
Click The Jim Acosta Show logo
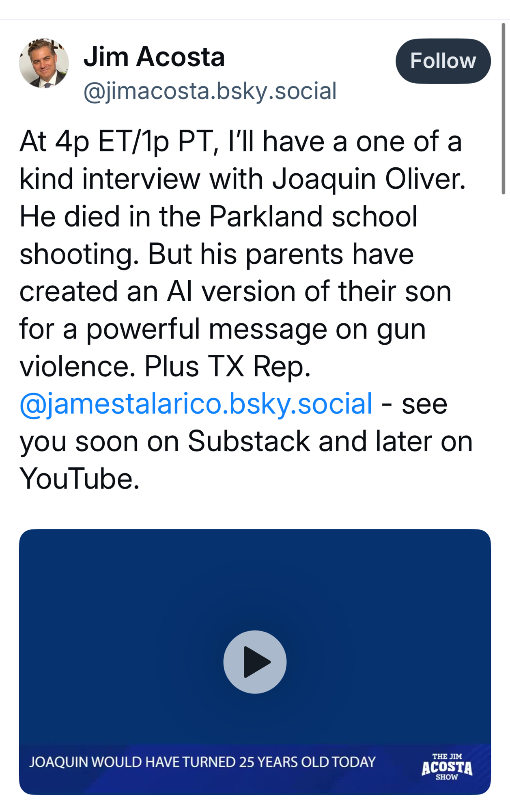447,767
